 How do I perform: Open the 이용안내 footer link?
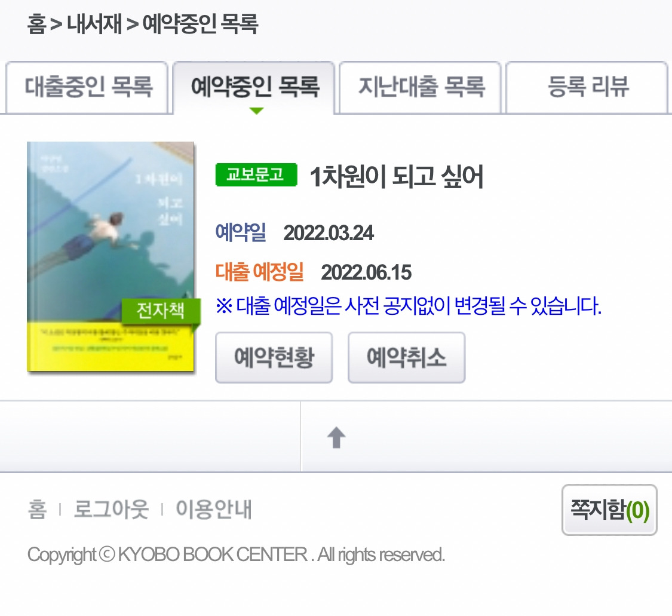(214, 510)
